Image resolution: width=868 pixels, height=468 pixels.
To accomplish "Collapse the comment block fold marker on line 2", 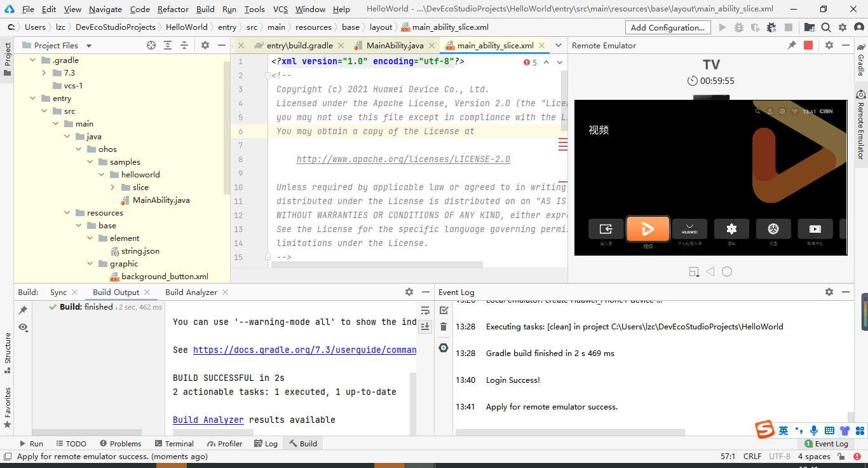I will tap(268, 76).
